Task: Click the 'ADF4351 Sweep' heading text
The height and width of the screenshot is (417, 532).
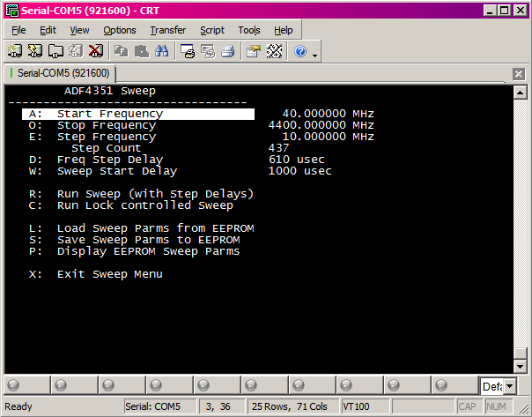Action: click(110, 91)
